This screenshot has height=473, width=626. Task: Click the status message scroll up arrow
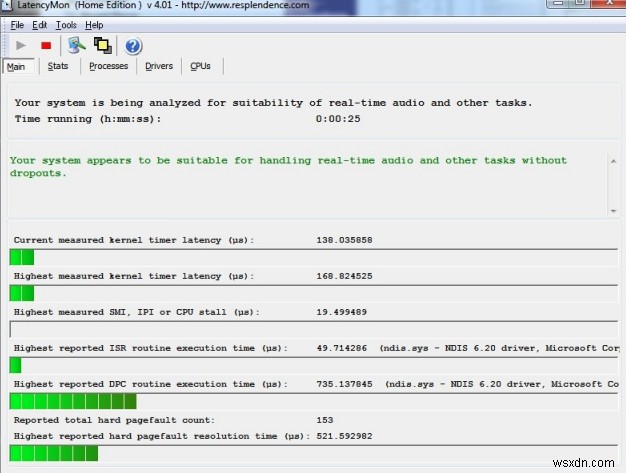coord(614,161)
